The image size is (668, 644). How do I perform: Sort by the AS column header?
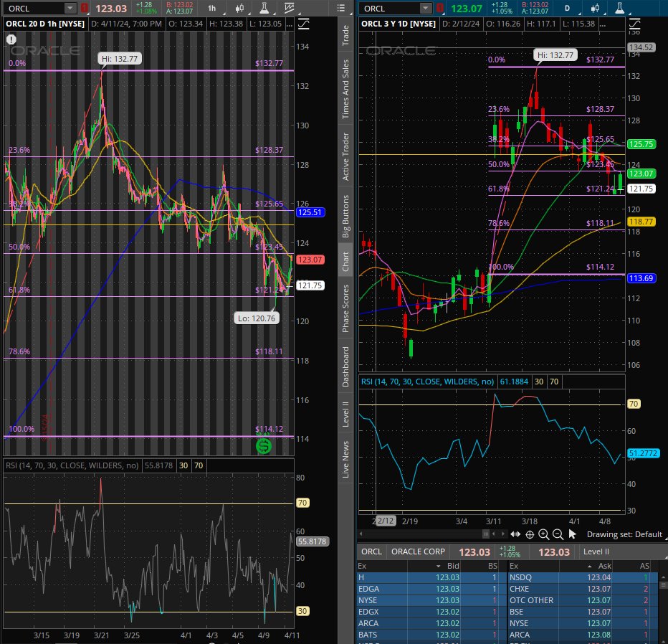(644, 566)
